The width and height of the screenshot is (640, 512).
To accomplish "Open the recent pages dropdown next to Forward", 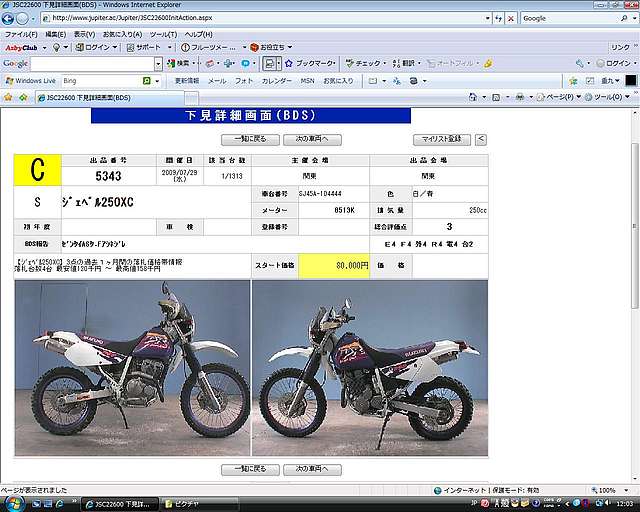I will (x=33, y=18).
